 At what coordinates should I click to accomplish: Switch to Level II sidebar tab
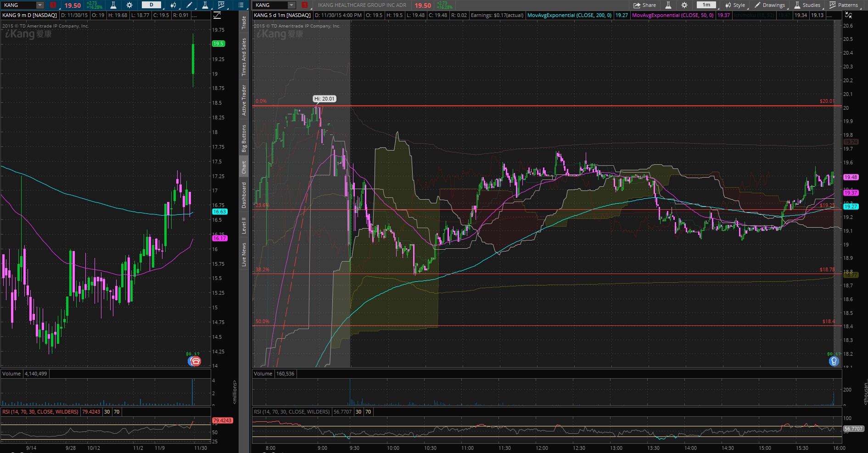(x=244, y=226)
